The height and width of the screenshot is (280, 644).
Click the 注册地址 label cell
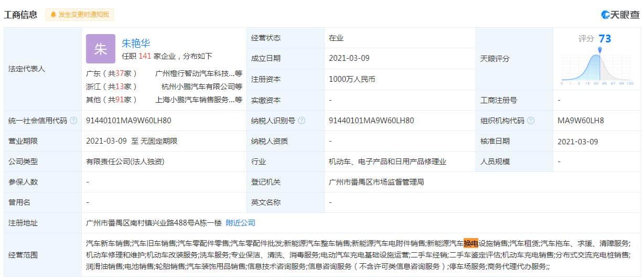[43, 223]
